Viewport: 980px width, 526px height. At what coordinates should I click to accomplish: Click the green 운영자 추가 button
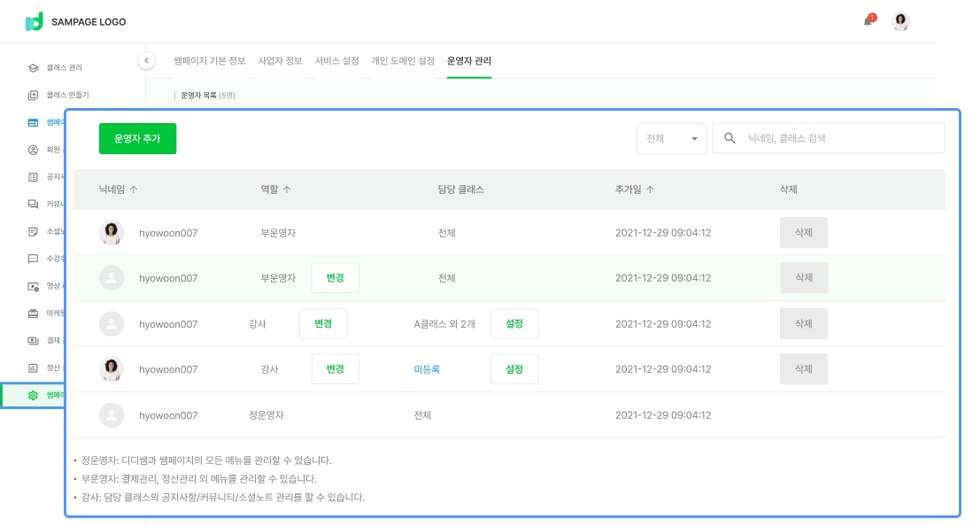point(137,138)
